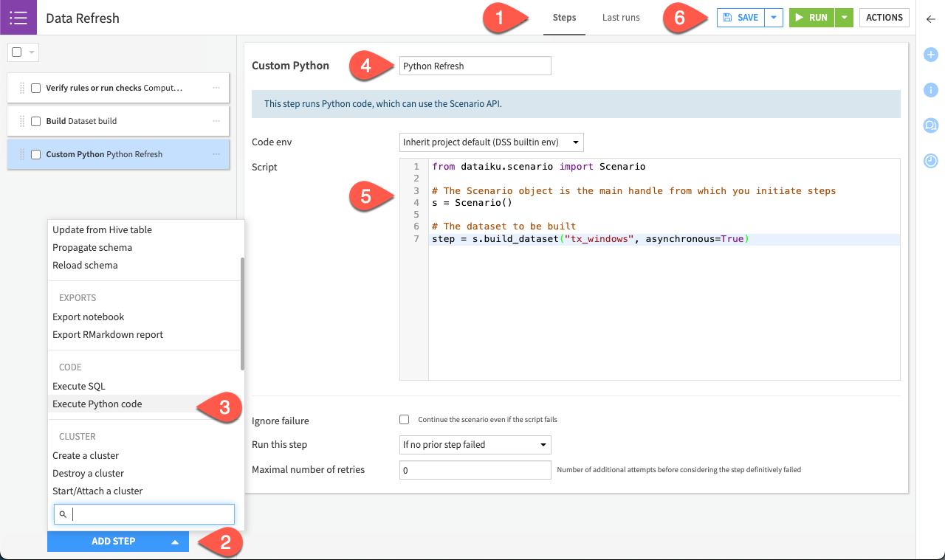945x560 pixels.
Task: Expand the mass actions dropdown arrow
Action: point(32,52)
